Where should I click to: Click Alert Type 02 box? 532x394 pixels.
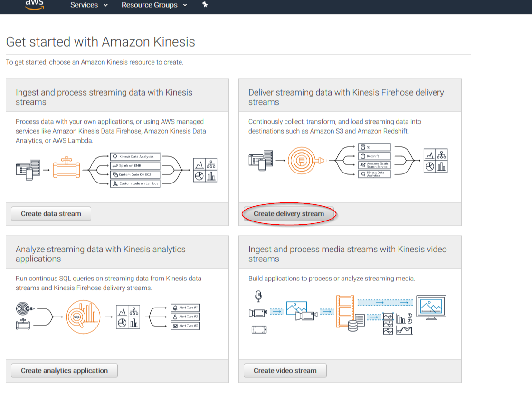point(185,317)
